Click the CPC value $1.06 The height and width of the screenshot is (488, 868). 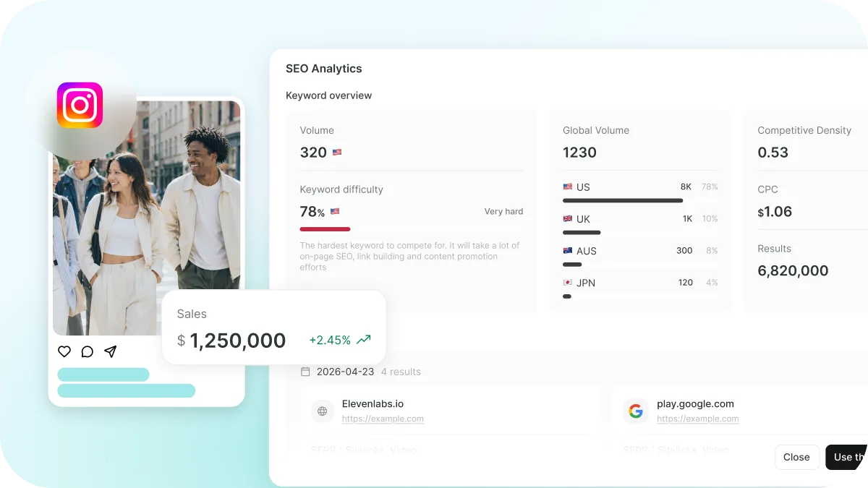[775, 212]
